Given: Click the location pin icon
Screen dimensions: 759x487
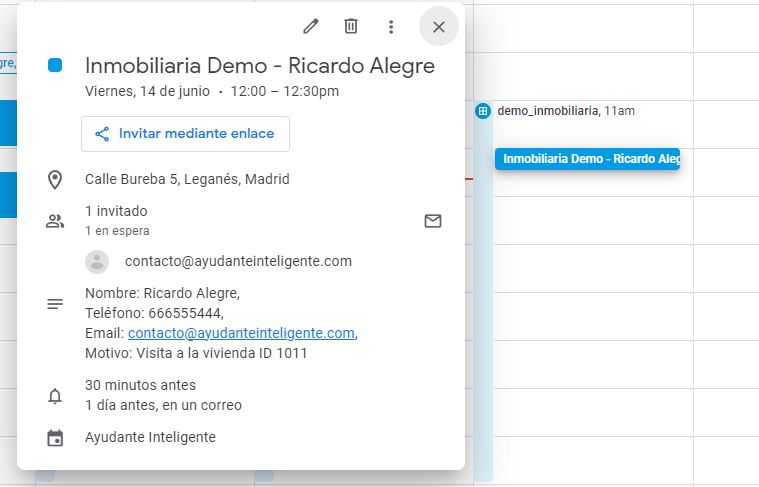Looking at the screenshot, I should (x=55, y=180).
